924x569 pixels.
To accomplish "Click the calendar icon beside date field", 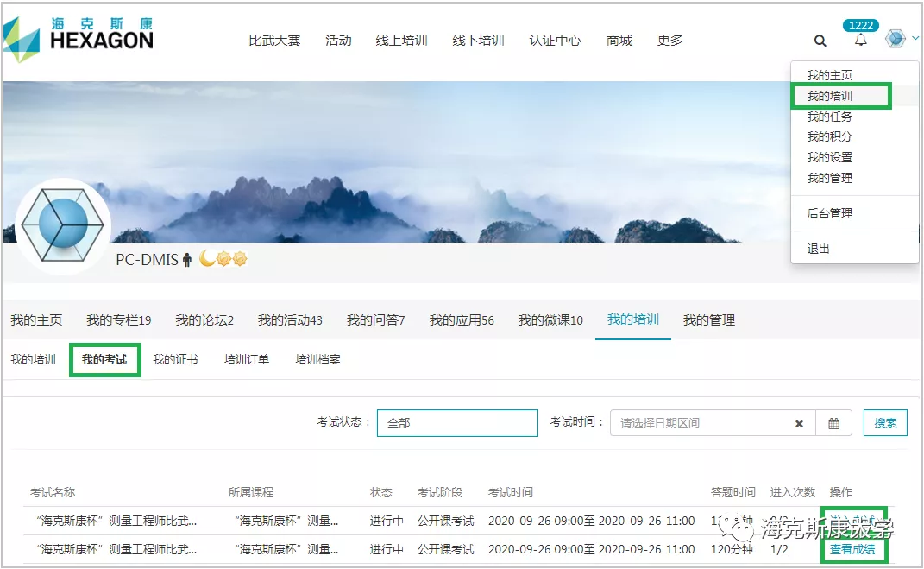I will [833, 423].
